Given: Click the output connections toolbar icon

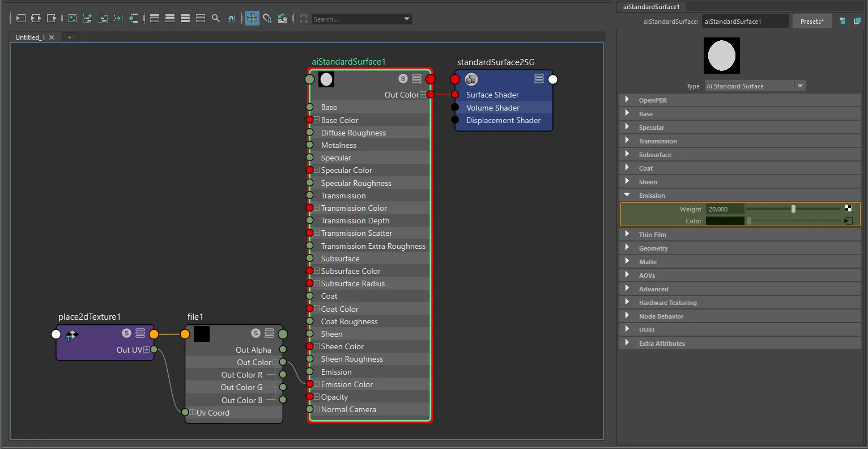Looking at the screenshot, I should [x=51, y=19].
